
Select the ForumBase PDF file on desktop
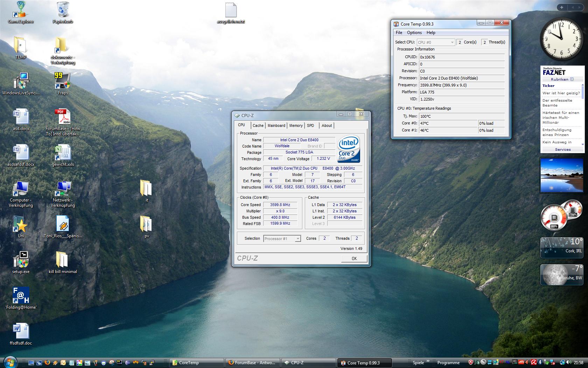point(63,122)
